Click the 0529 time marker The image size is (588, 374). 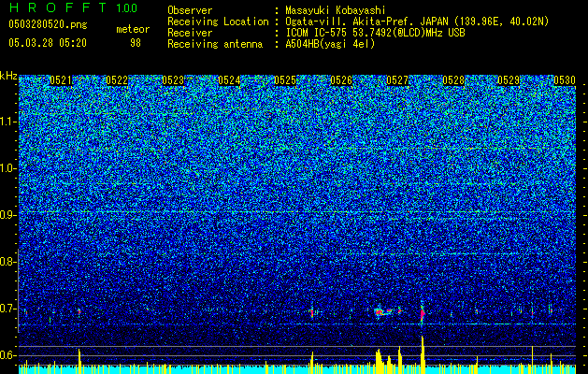[509, 80]
